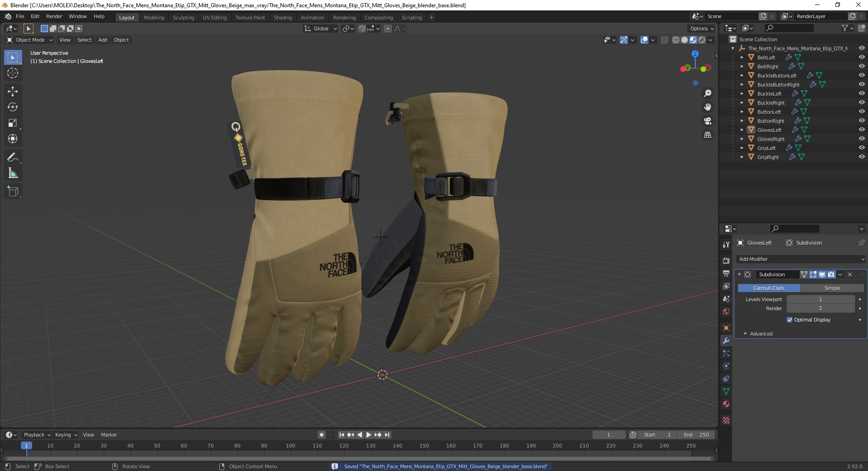This screenshot has width=868, height=471.
Task: Activate the Rotate tool
Action: point(13,107)
